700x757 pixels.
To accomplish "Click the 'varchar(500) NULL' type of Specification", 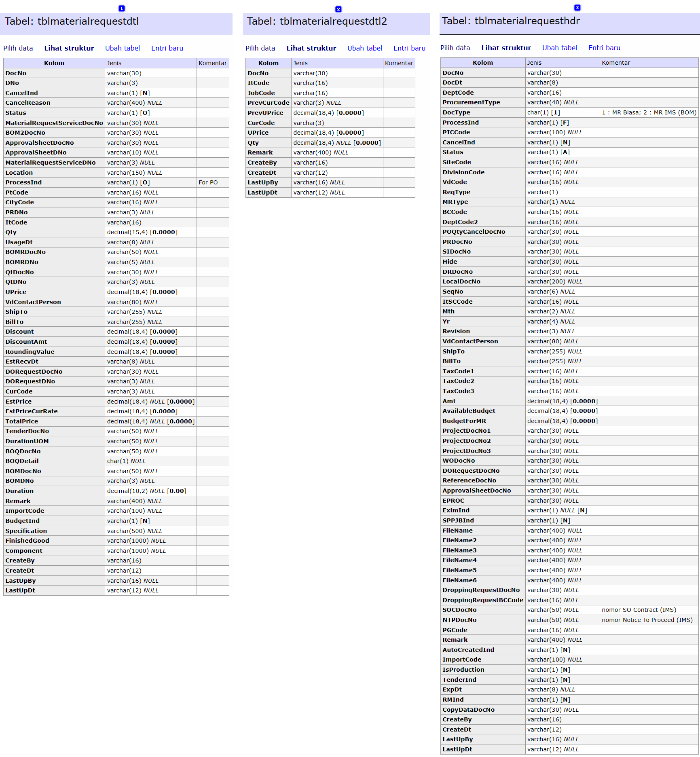I will click(135, 531).
